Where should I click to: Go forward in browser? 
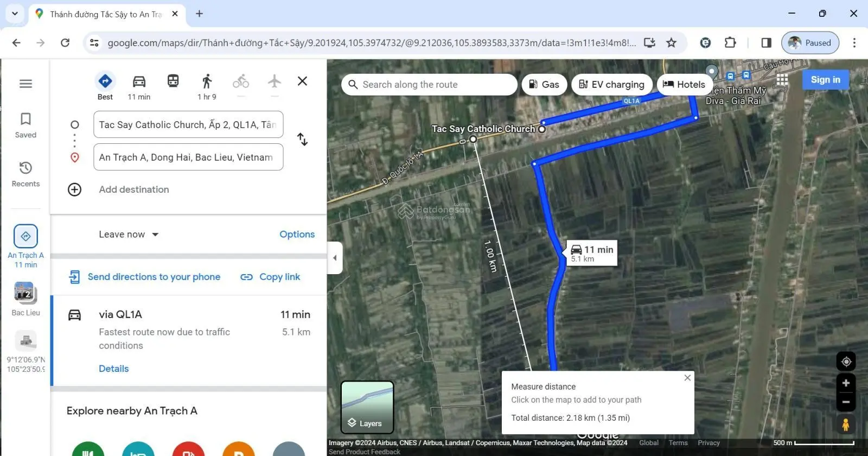pyautogui.click(x=41, y=43)
